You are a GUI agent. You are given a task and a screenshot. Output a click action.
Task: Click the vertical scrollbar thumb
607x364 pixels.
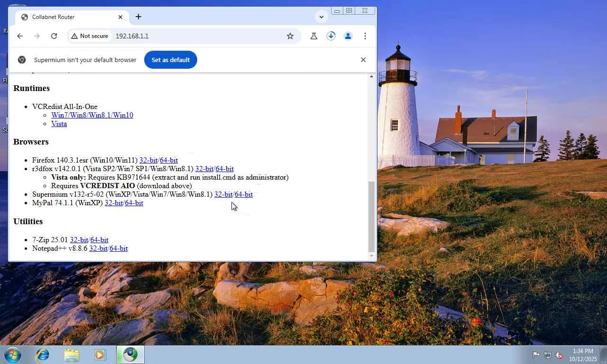(x=371, y=217)
